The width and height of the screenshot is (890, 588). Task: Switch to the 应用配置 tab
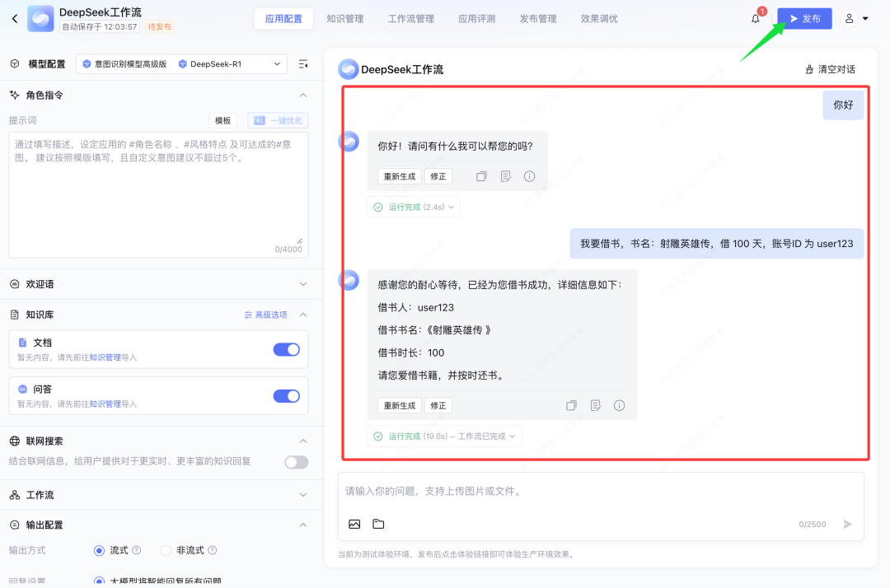[283, 19]
